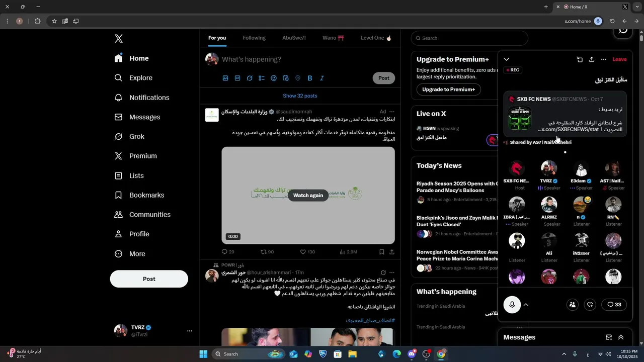The height and width of the screenshot is (362, 644).
Task: Add a GIF to the post
Action: 237,78
